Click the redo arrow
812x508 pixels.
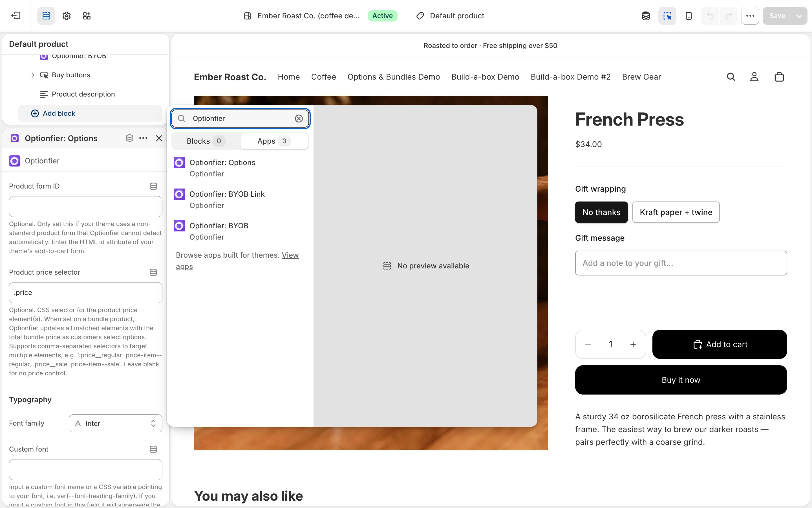tap(729, 16)
